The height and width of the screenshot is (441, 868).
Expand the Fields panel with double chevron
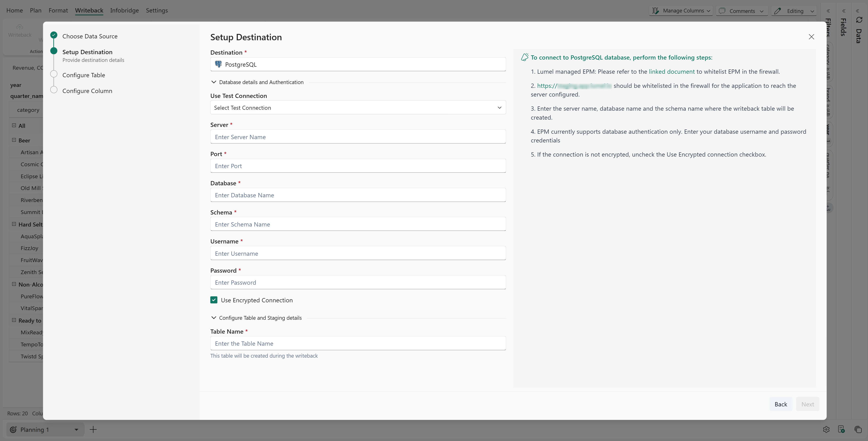[844, 11]
